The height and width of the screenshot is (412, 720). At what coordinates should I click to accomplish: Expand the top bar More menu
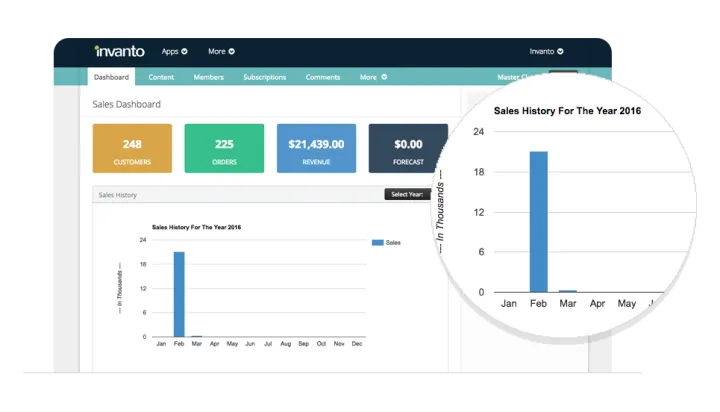pyautogui.click(x=221, y=51)
